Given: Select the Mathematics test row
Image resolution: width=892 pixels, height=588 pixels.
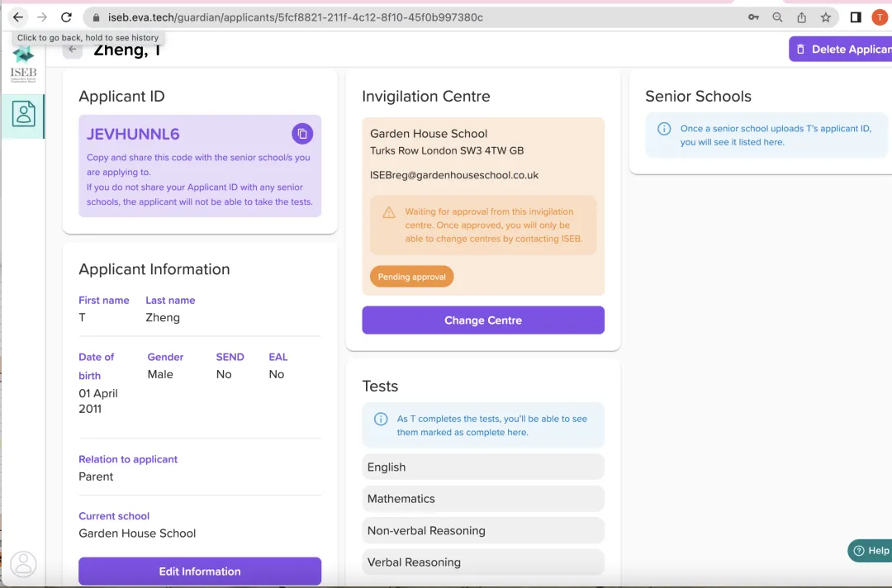Looking at the screenshot, I should [483, 499].
